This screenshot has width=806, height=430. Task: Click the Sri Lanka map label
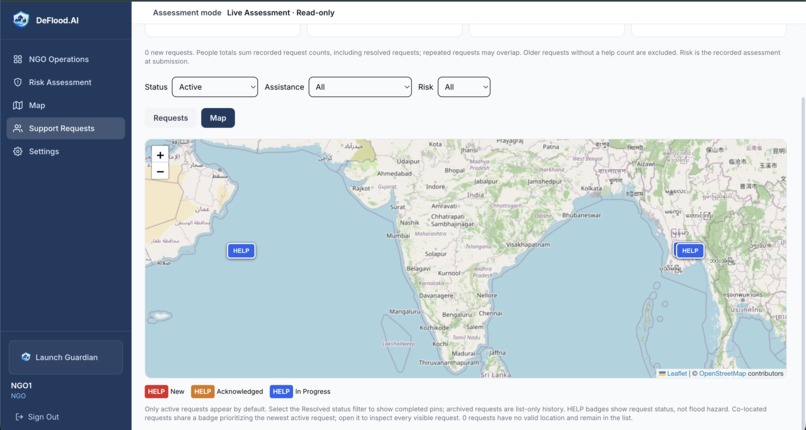click(x=494, y=375)
